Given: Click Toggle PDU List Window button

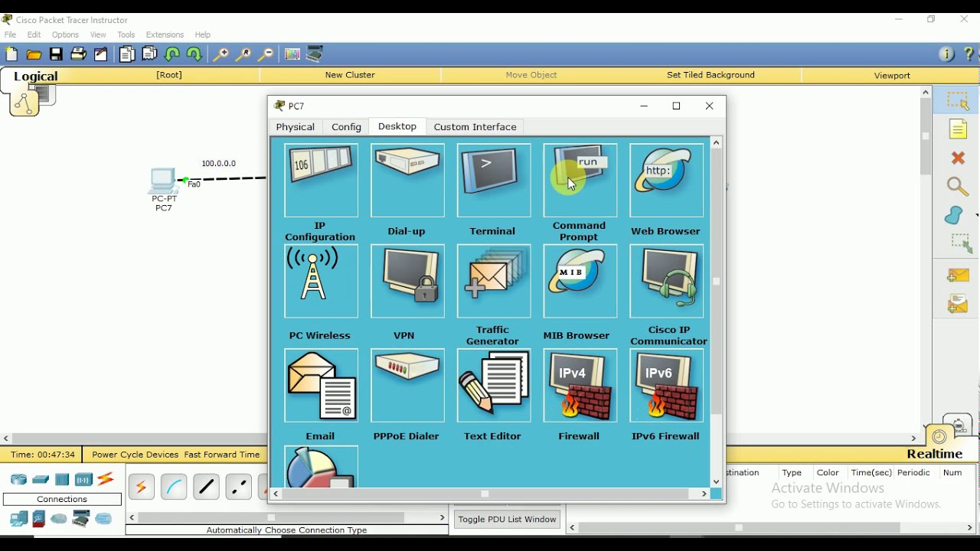Looking at the screenshot, I should pyautogui.click(x=507, y=520).
